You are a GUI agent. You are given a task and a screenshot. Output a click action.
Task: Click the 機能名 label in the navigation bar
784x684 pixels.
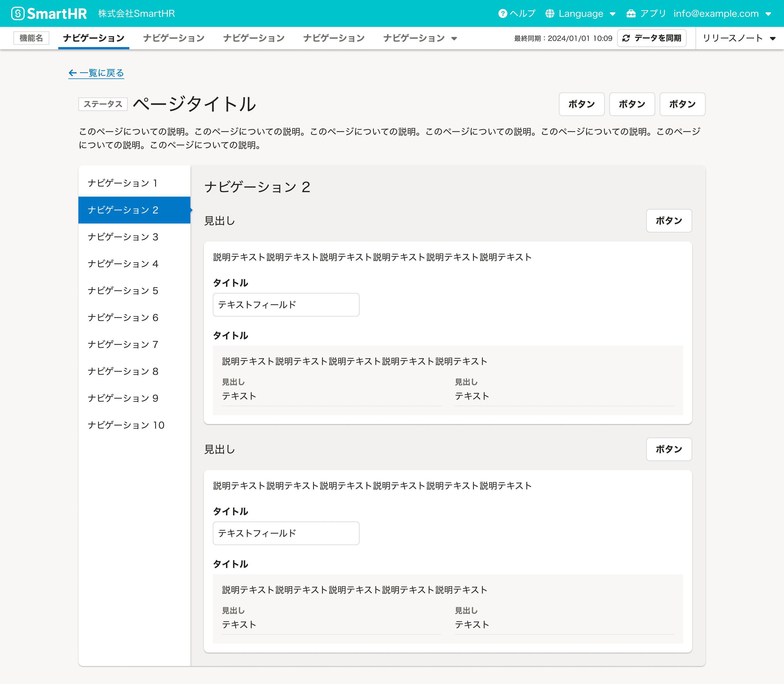click(x=31, y=38)
